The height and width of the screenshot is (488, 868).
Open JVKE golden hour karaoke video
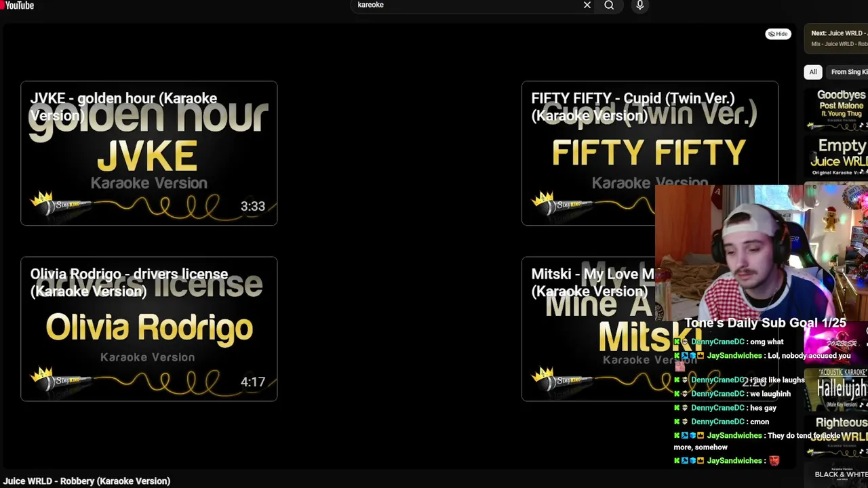(149, 153)
